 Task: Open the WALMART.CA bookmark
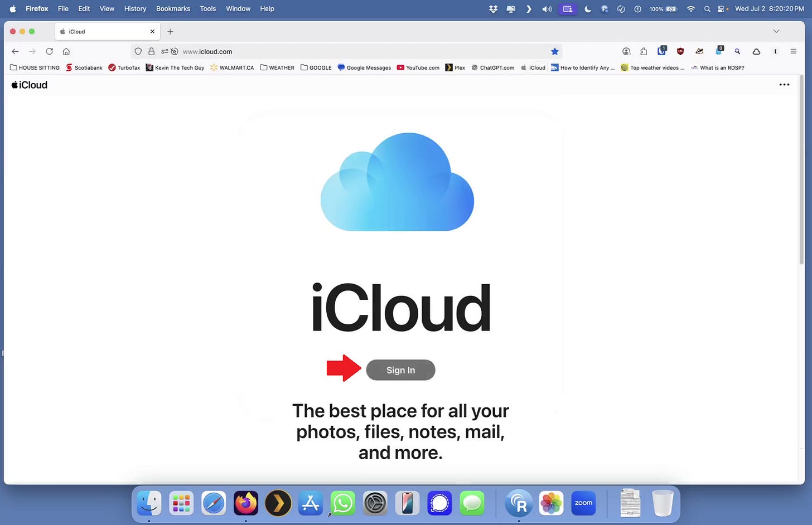[x=231, y=67]
